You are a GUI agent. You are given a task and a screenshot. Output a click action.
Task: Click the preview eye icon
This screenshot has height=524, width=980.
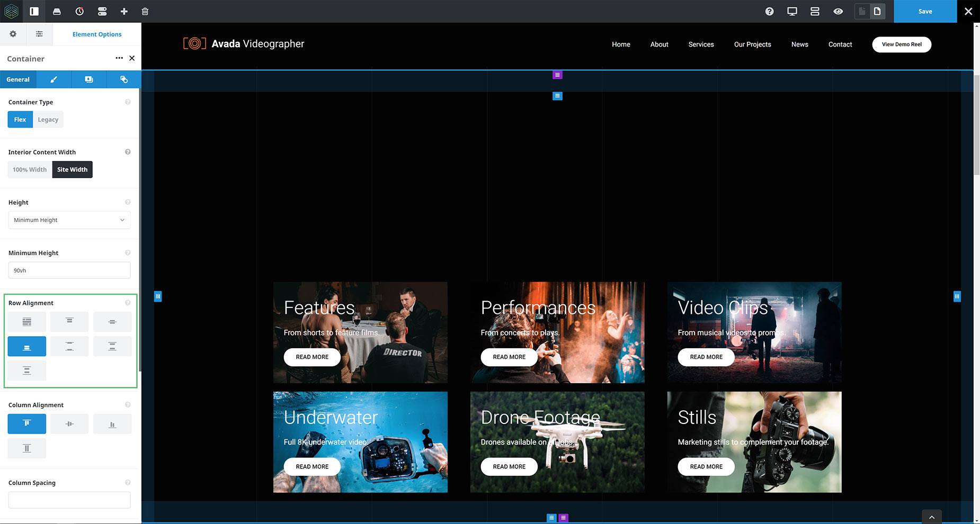click(838, 11)
